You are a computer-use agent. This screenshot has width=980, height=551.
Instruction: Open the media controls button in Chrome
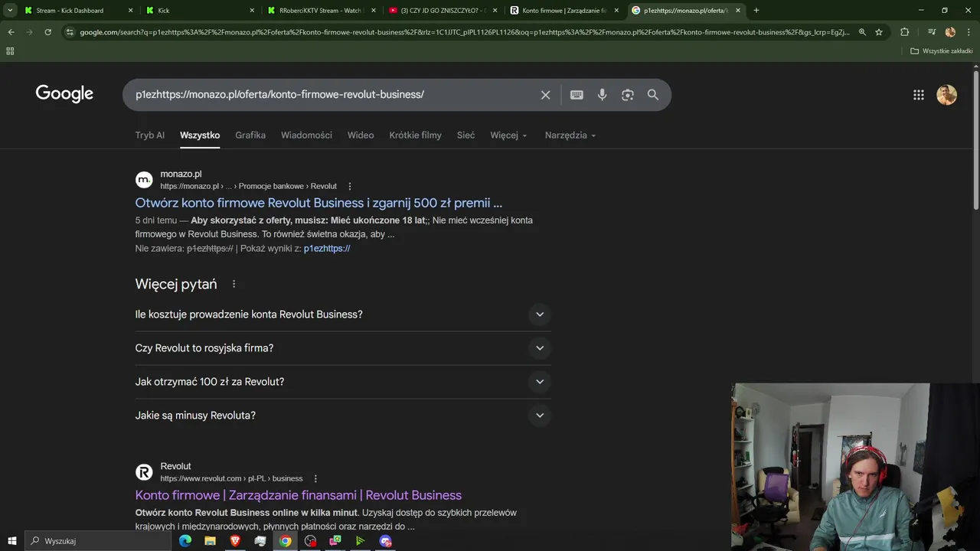click(931, 32)
